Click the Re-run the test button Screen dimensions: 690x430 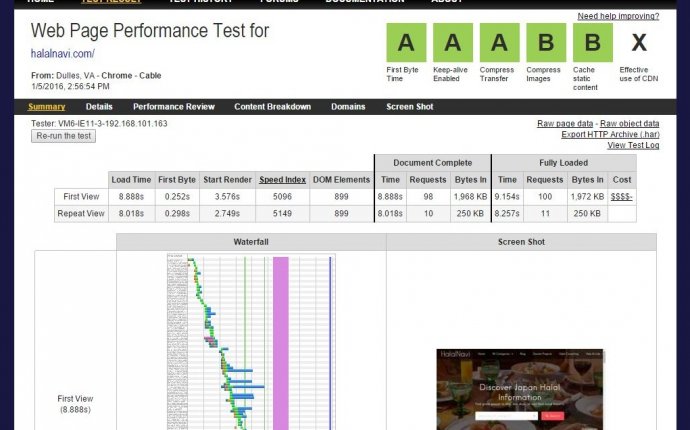pyautogui.click(x=63, y=136)
